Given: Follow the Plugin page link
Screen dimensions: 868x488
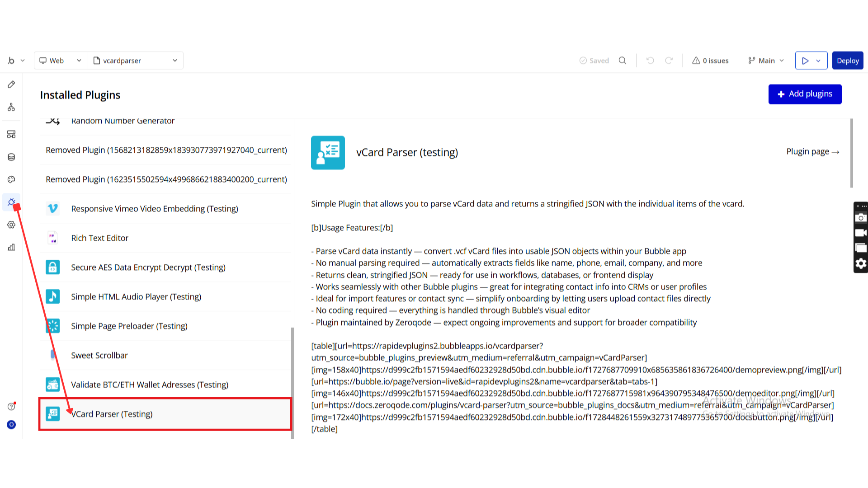Looking at the screenshot, I should (x=812, y=152).
